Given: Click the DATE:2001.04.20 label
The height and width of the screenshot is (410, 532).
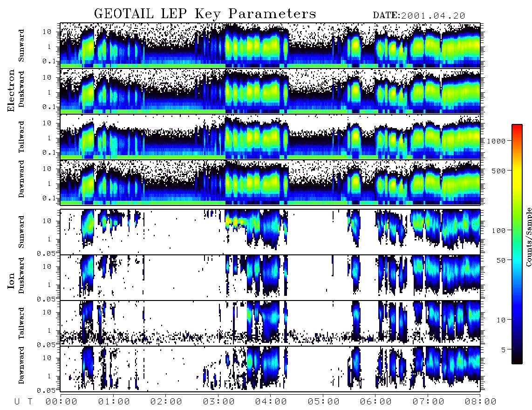Looking at the screenshot, I should click(x=419, y=15).
